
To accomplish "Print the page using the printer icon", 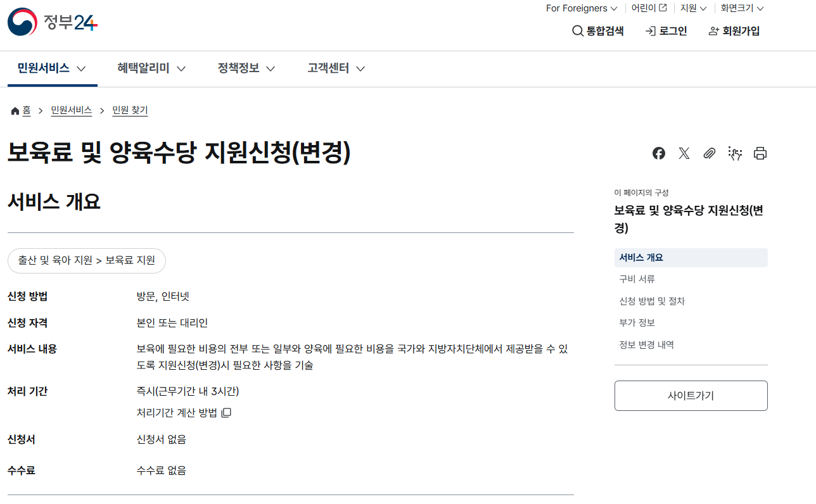I will point(760,153).
